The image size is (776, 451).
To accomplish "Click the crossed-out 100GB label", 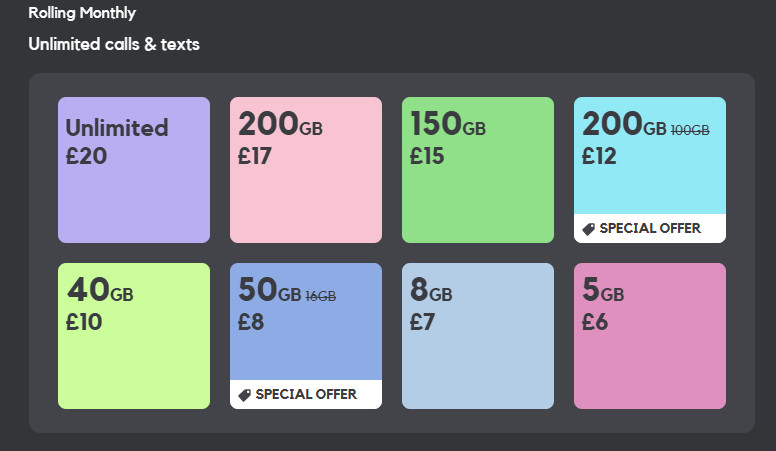I will tap(690, 130).
